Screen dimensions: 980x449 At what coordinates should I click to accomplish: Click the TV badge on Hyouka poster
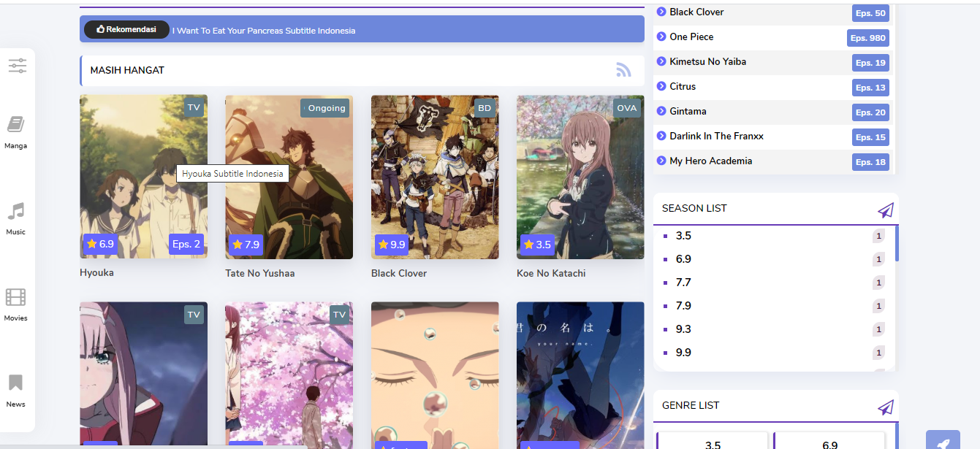point(194,108)
